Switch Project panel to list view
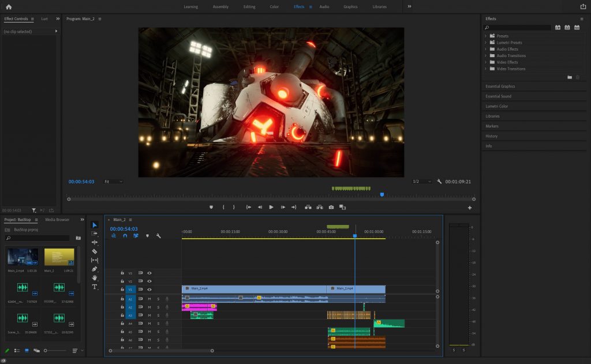This screenshot has width=591, height=364. coord(17,350)
